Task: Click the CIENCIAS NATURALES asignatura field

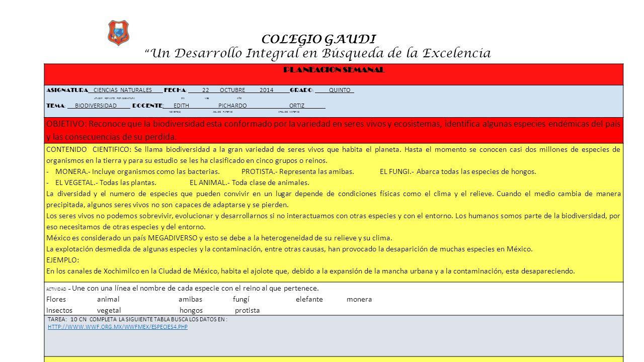Action: (x=123, y=90)
